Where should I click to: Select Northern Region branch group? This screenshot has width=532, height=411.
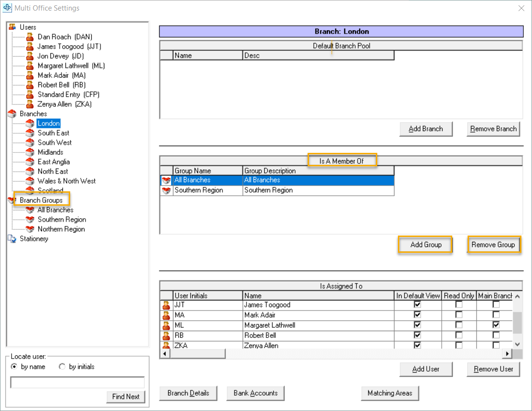tap(61, 229)
